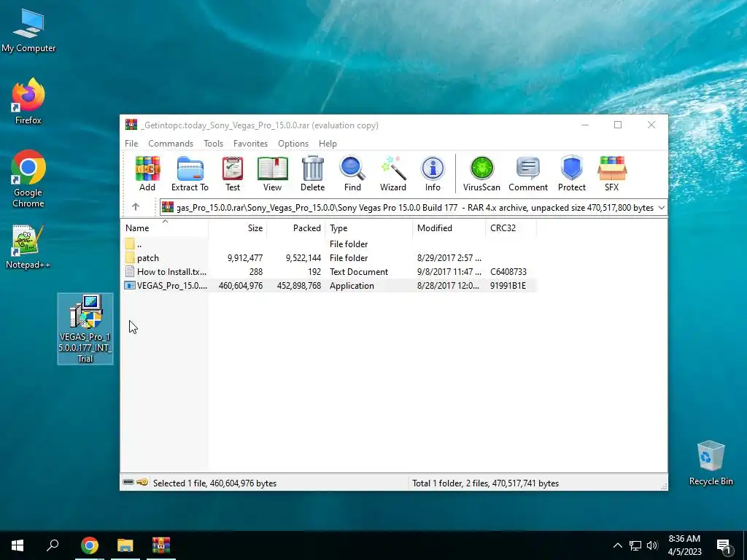Open the Extract To tool
The height and width of the screenshot is (560, 747).
point(190,174)
